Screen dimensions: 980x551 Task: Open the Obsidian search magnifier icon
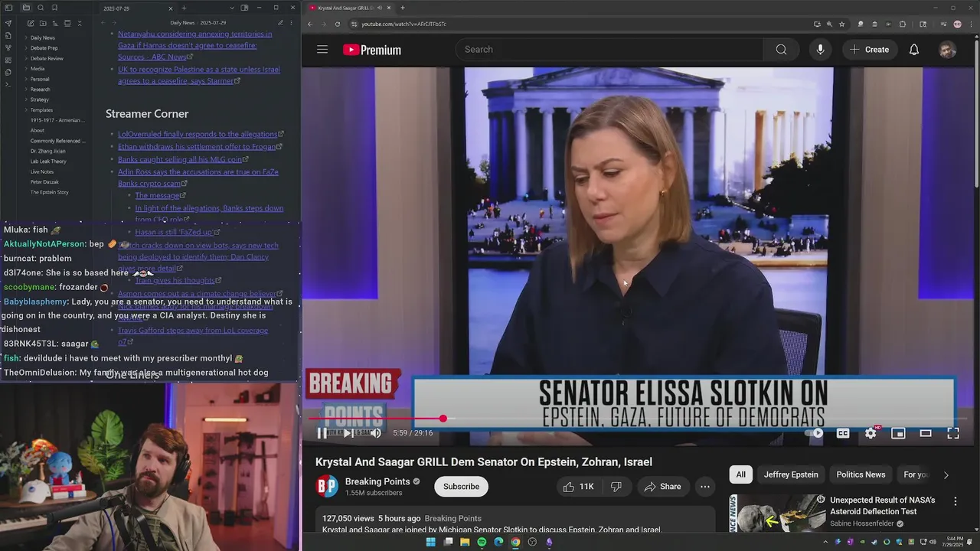(x=41, y=8)
